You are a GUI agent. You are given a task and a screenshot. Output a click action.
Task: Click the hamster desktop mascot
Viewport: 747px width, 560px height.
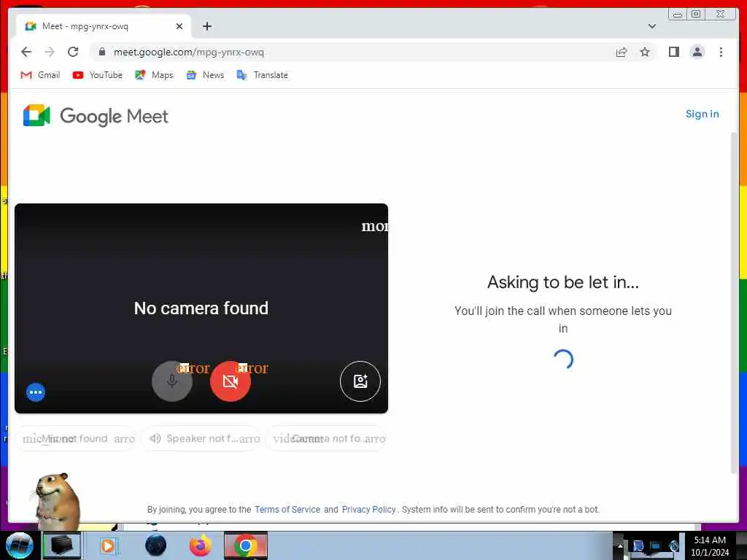(56, 500)
